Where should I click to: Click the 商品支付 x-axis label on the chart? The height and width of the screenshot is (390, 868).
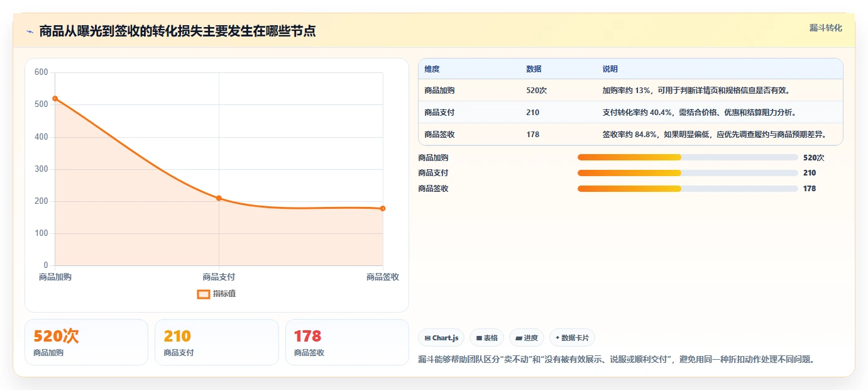click(x=219, y=277)
